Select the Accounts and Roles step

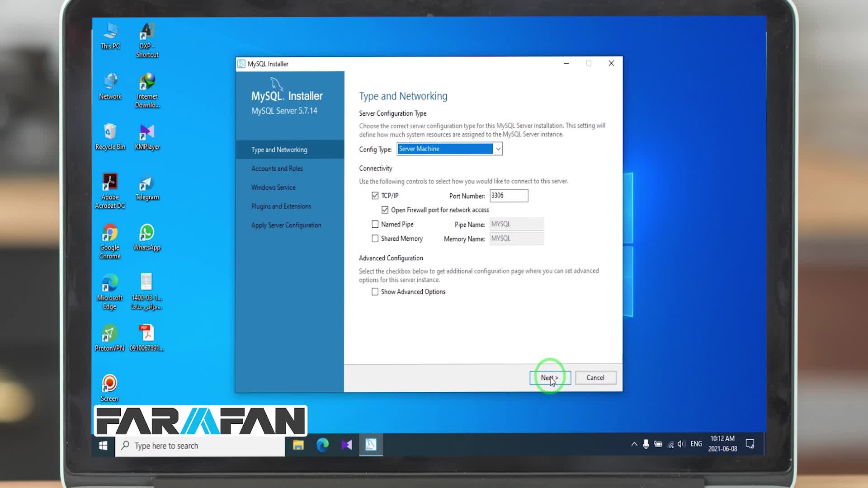(x=277, y=169)
